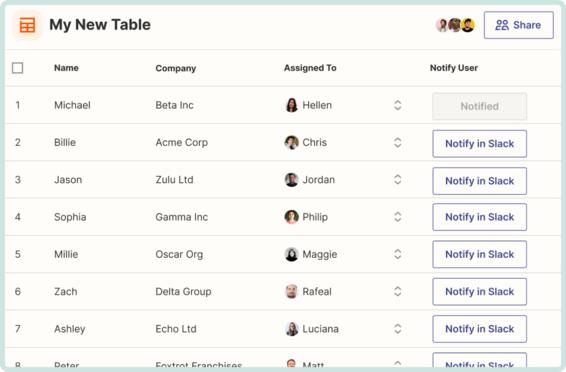
Task: Expand the assignee picker in Rafeal's row
Action: (397, 292)
